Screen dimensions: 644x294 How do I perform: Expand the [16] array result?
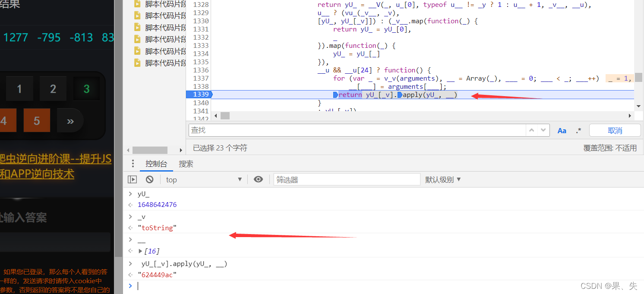pyautogui.click(x=140, y=251)
